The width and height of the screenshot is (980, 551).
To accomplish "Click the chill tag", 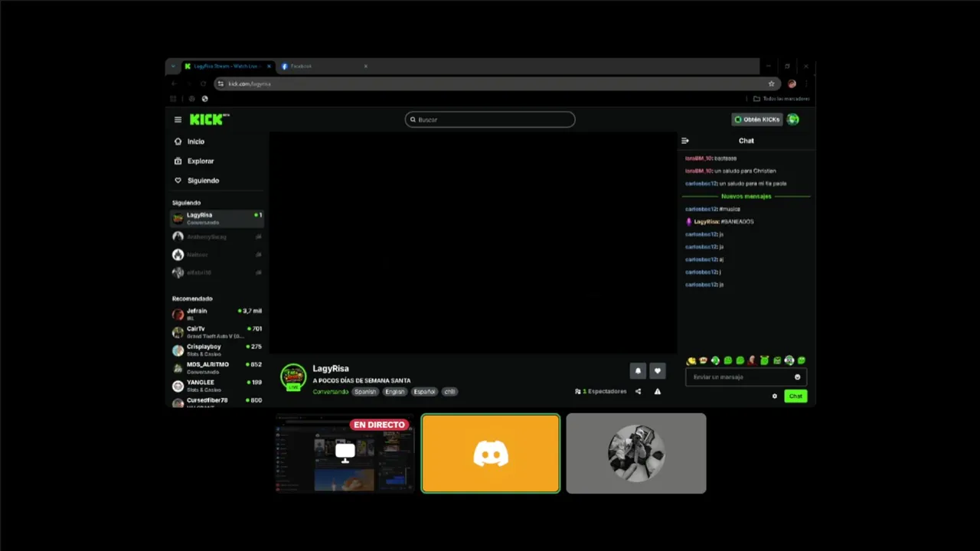I will tap(449, 392).
